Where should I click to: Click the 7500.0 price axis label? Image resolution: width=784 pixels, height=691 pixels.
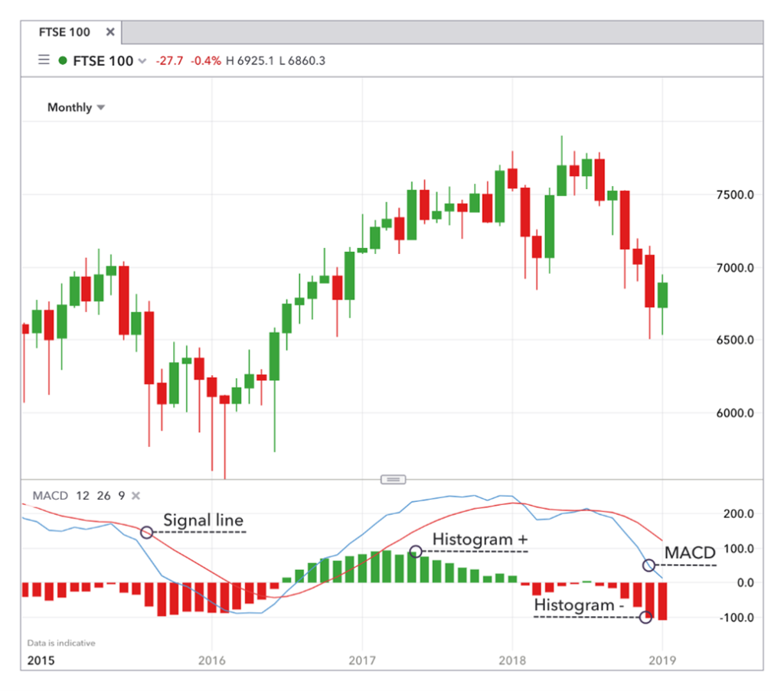[x=734, y=194]
